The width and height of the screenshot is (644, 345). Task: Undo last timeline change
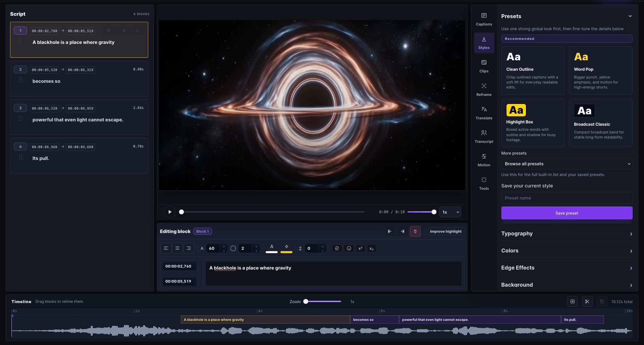pyautogui.click(x=602, y=301)
